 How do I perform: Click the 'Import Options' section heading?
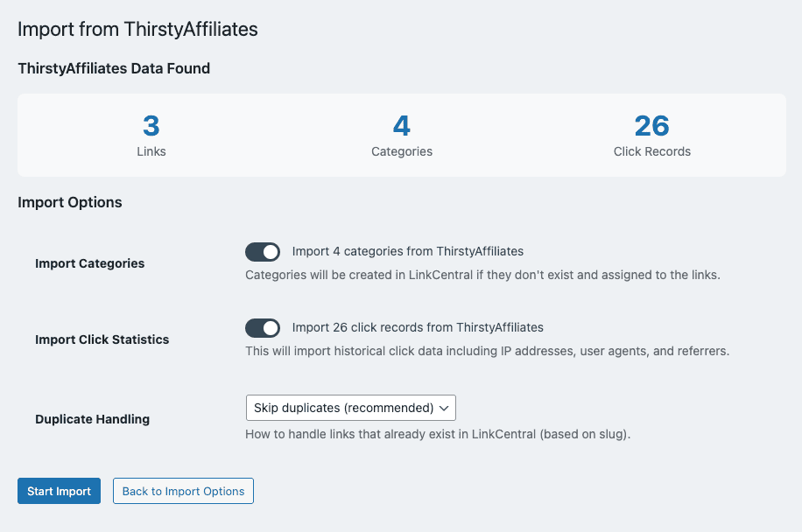click(70, 202)
